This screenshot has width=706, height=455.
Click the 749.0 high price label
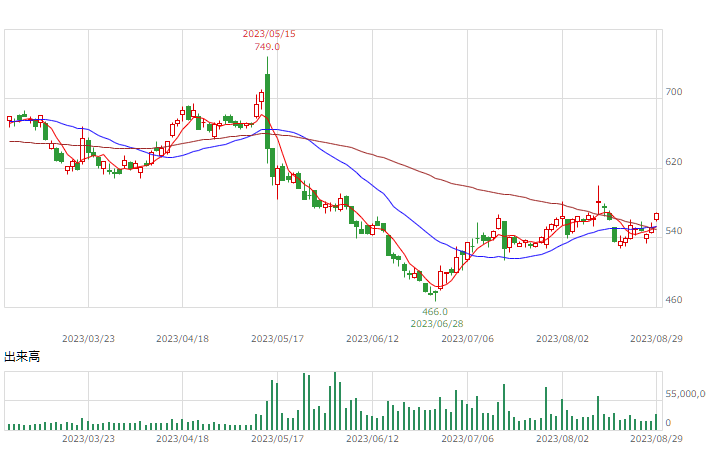click(x=267, y=47)
